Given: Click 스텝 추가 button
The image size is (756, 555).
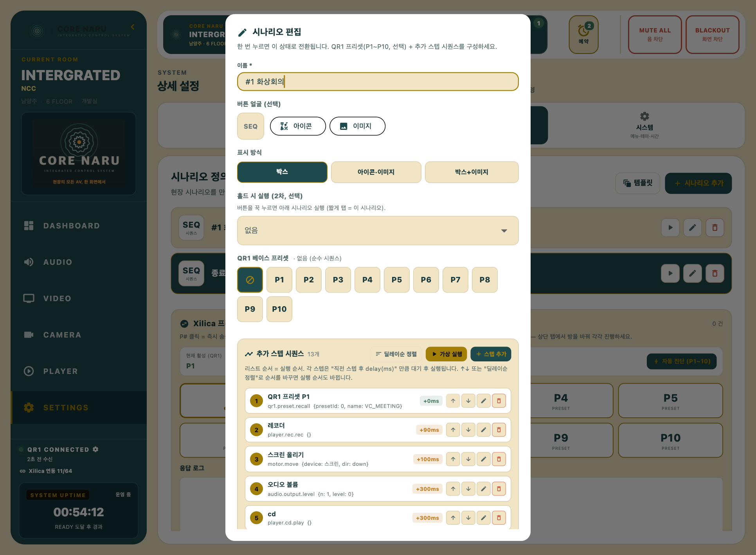Looking at the screenshot, I should 491,354.
